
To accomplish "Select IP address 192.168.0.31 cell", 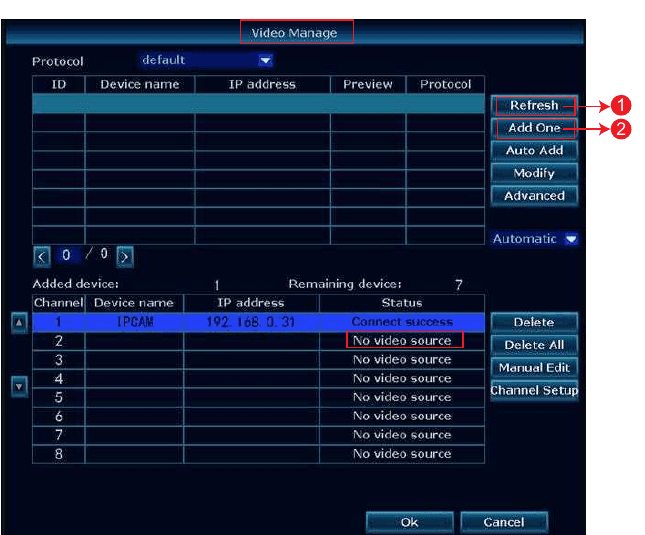I will (251, 322).
